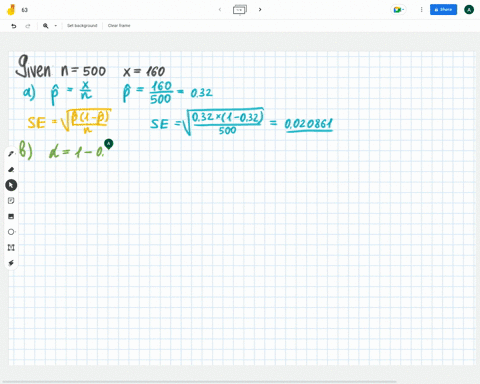480x384 pixels.
Task: Select the Eraser tool
Action: (11, 169)
